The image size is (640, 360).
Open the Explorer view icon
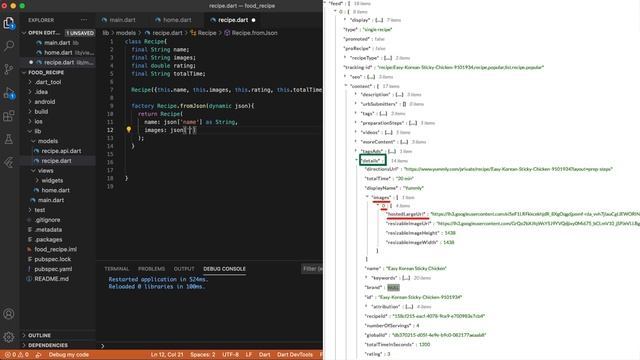tap(9, 23)
